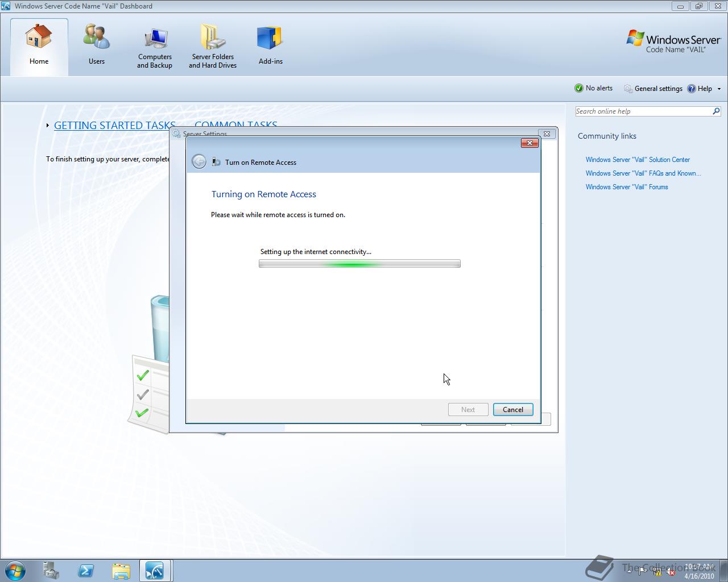The height and width of the screenshot is (582, 728).
Task: Click 'Setting up the internet connectivity...' text
Action: [316, 252]
